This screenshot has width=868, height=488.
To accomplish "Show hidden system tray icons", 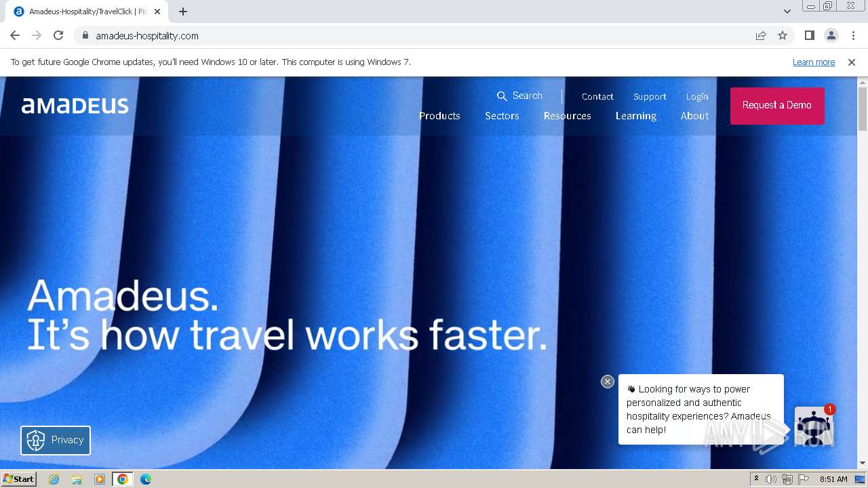I will pyautogui.click(x=756, y=479).
